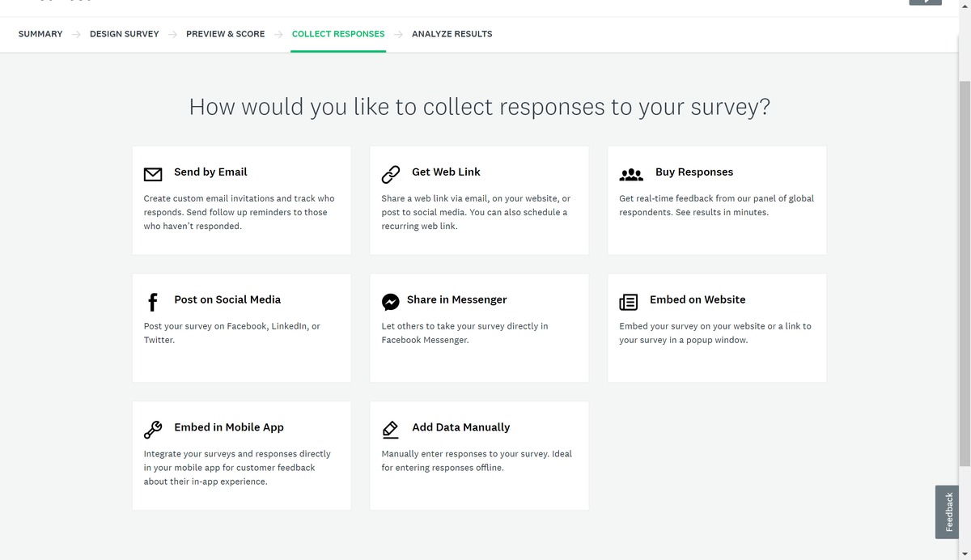The width and height of the screenshot is (971, 560).
Task: Click the Add Data Manually pencil icon
Action: (x=391, y=428)
